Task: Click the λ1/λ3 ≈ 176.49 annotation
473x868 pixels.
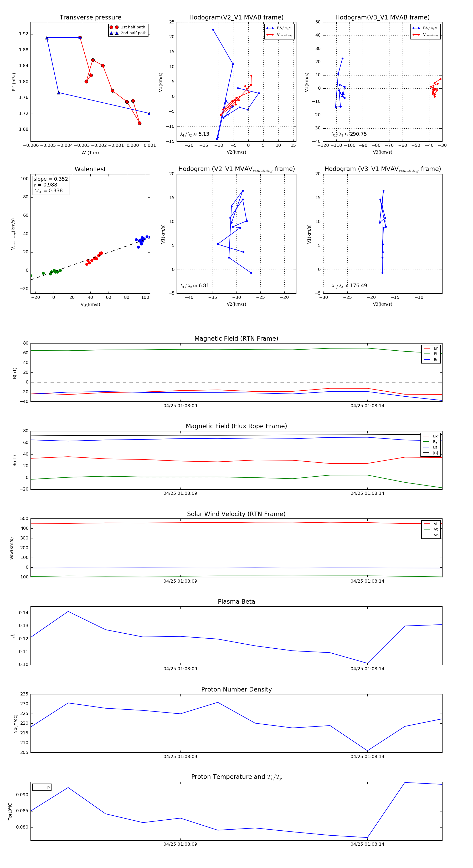Action: 349,286
